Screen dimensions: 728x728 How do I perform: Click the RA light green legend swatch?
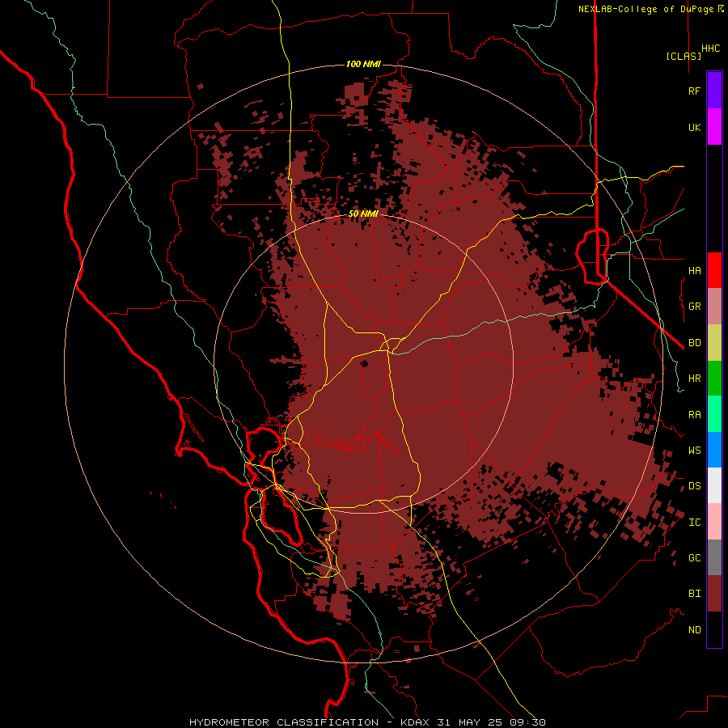pos(714,414)
